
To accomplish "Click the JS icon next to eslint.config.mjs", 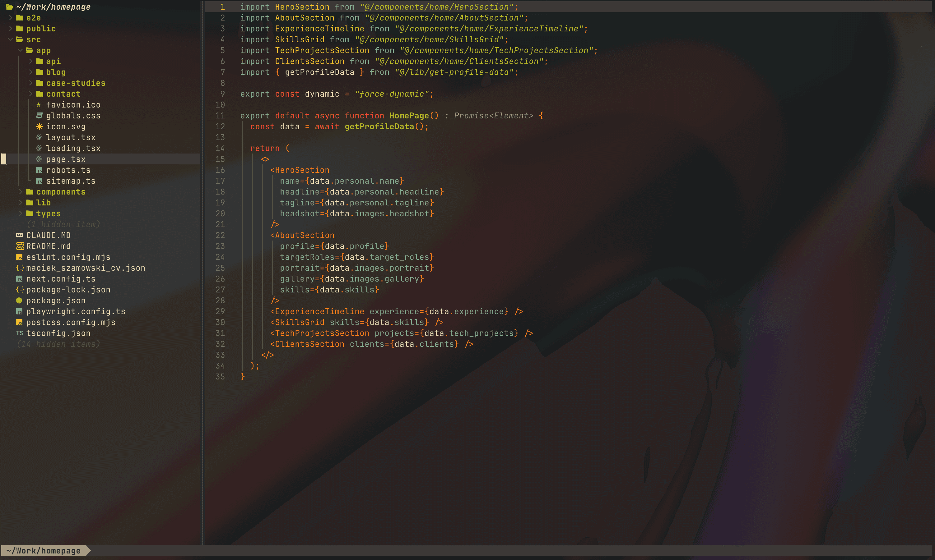I will tap(20, 257).
